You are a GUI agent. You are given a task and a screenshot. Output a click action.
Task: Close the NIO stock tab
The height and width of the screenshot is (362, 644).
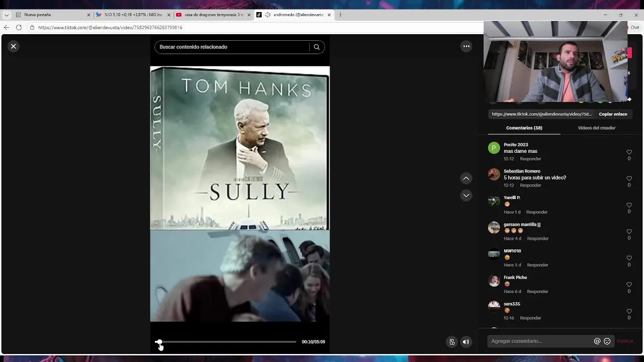tap(169, 15)
